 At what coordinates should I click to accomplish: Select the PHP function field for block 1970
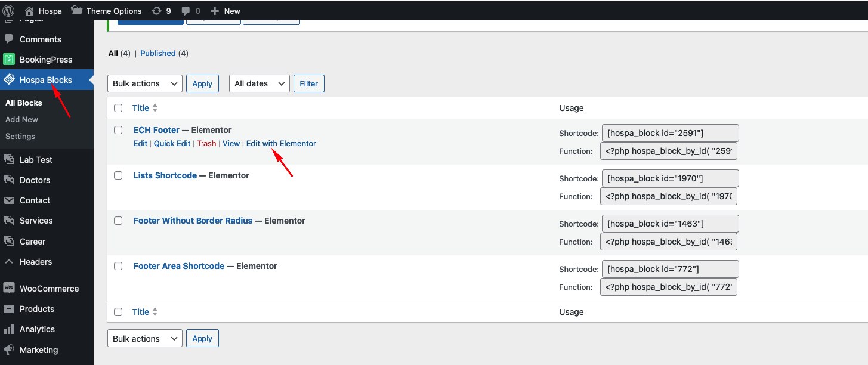pos(669,196)
